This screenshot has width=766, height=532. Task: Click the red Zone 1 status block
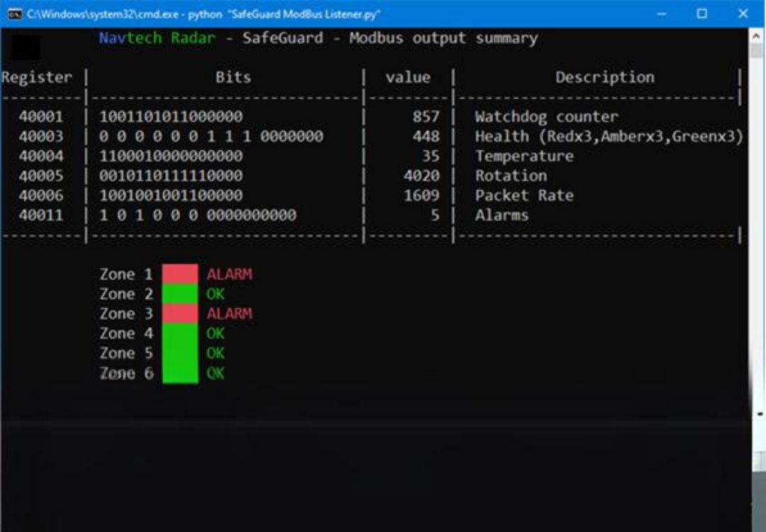tap(180, 274)
